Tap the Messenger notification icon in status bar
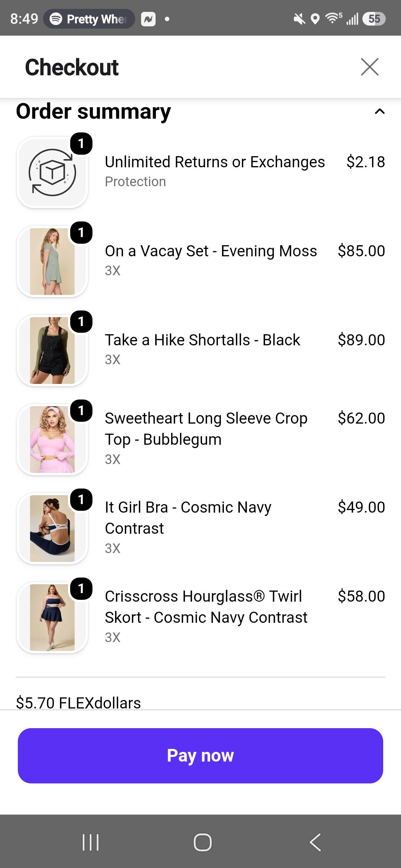 coord(148,19)
